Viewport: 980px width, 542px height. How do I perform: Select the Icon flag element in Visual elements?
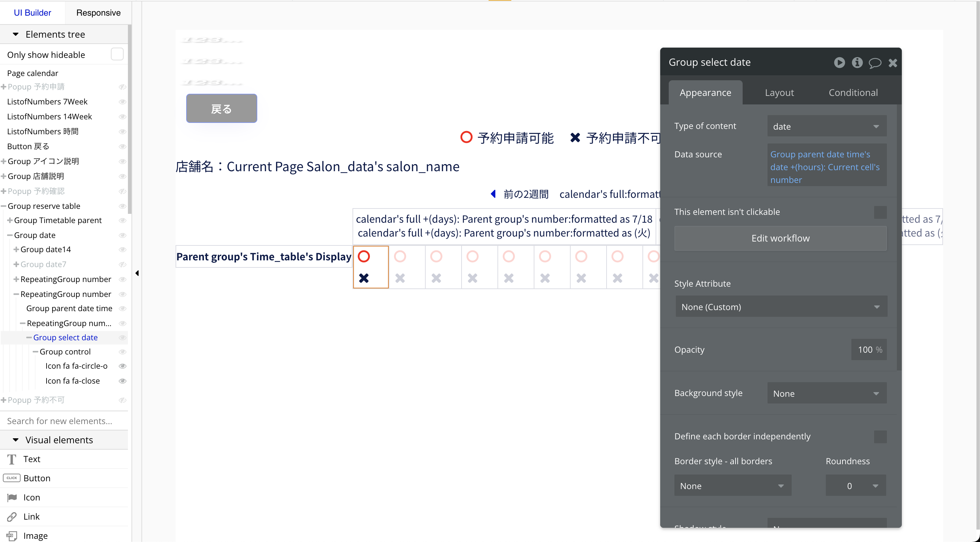click(12, 497)
